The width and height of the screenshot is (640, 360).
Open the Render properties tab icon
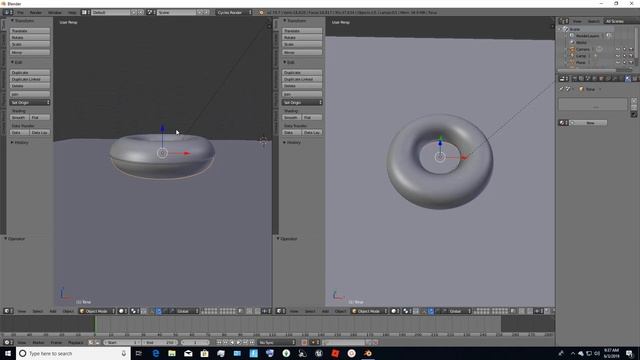click(574, 78)
